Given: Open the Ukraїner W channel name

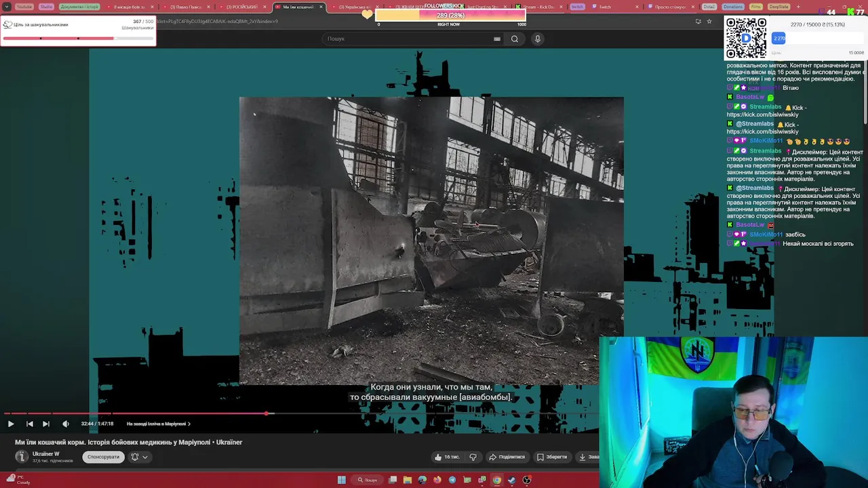Looking at the screenshot, I should point(46,453).
